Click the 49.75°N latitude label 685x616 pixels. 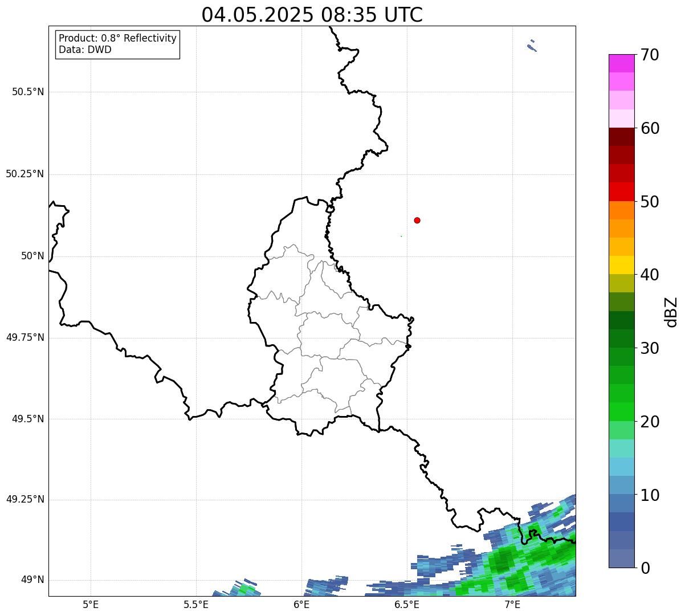pos(25,337)
